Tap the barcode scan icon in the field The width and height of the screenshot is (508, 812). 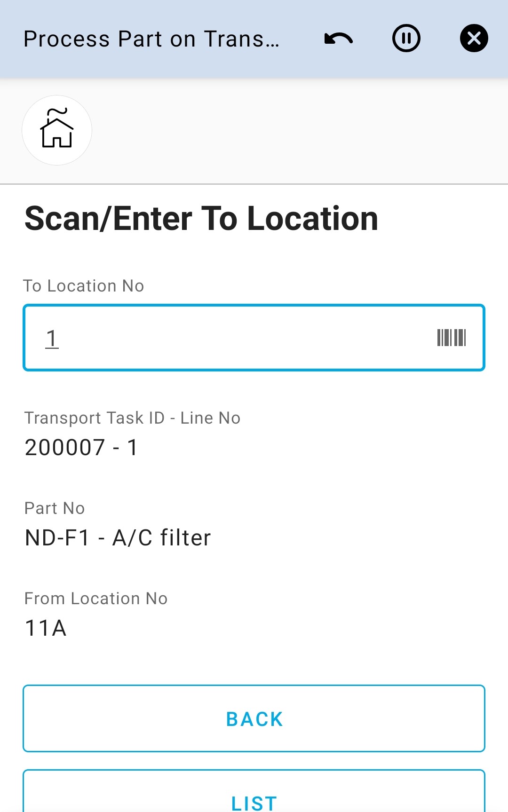[x=451, y=338]
